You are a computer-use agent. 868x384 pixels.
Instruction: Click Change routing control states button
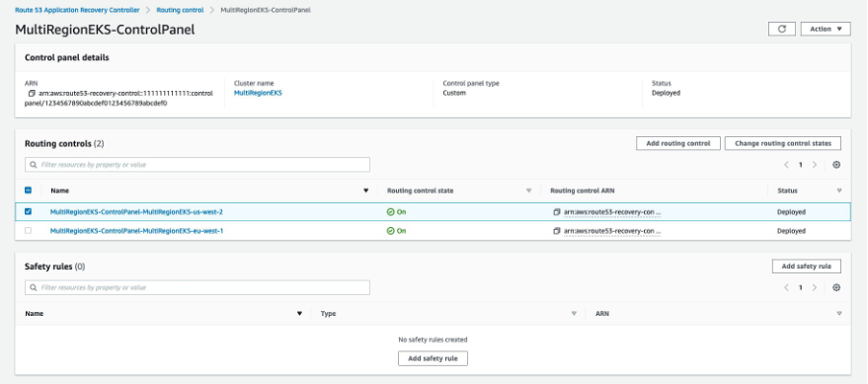pyautogui.click(x=783, y=143)
